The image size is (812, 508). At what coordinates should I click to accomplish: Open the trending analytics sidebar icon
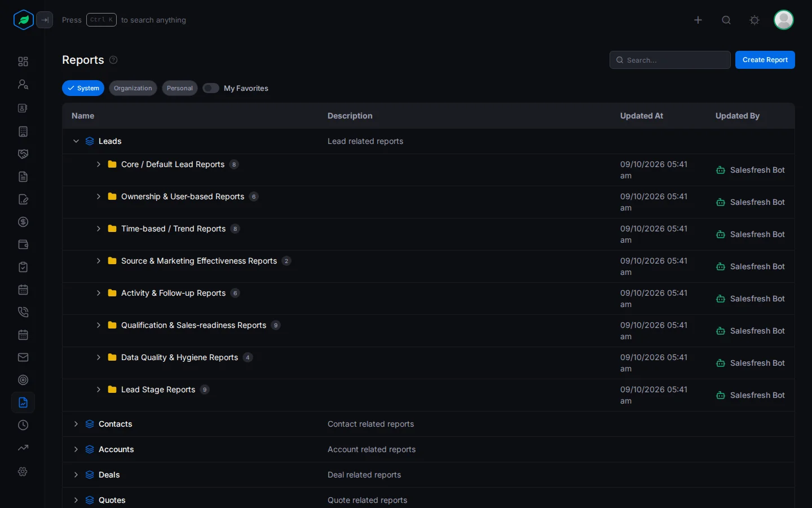coord(23,448)
